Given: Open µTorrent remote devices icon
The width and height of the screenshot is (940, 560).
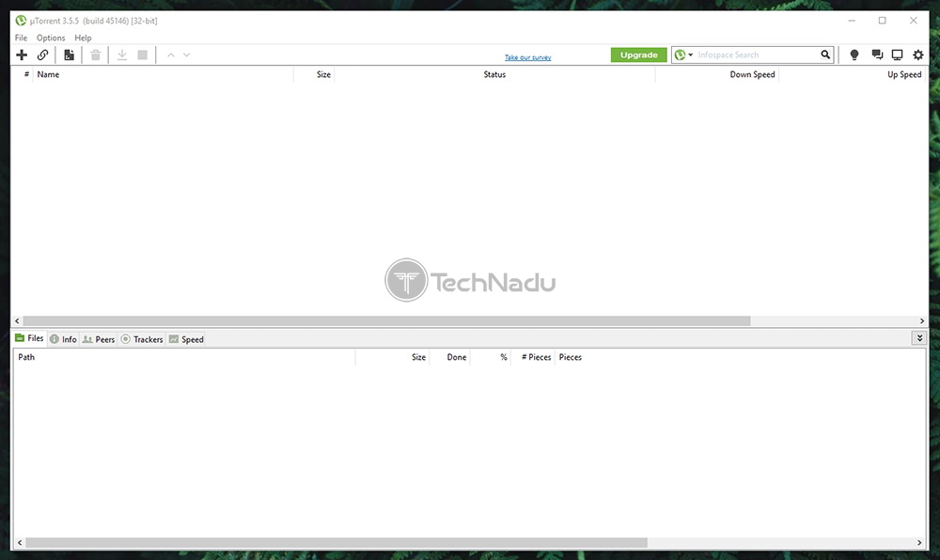Looking at the screenshot, I should pos(897,54).
